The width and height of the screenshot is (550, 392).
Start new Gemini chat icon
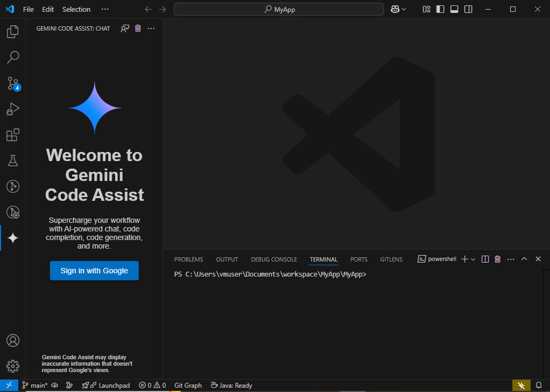(x=125, y=28)
